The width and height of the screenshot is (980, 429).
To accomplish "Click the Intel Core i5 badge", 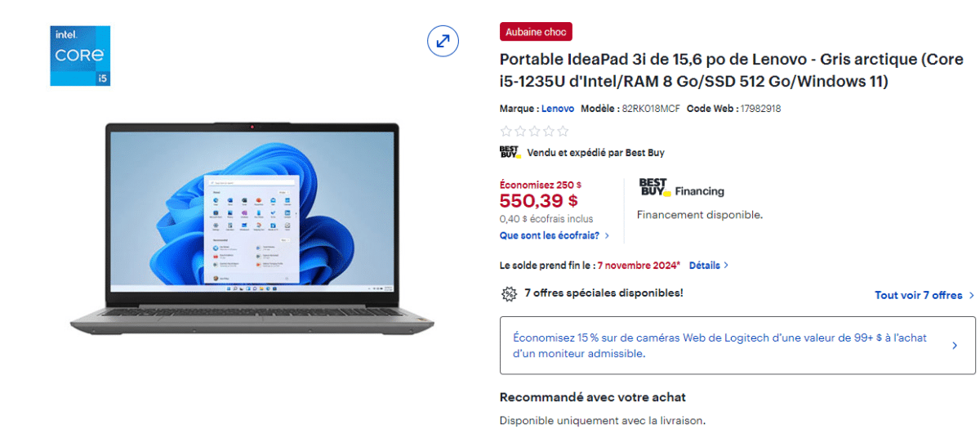I will tap(80, 56).
